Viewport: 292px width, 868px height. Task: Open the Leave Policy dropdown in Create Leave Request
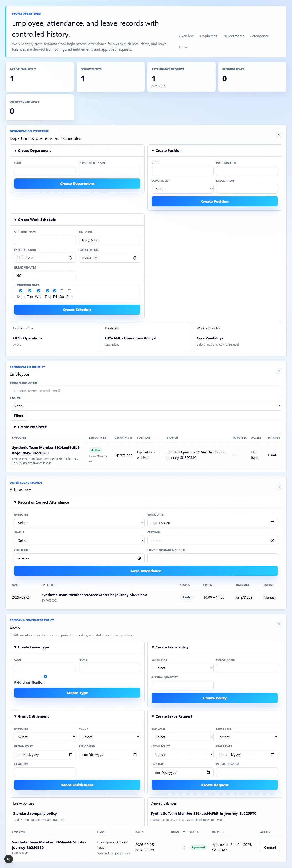tap(182, 755)
